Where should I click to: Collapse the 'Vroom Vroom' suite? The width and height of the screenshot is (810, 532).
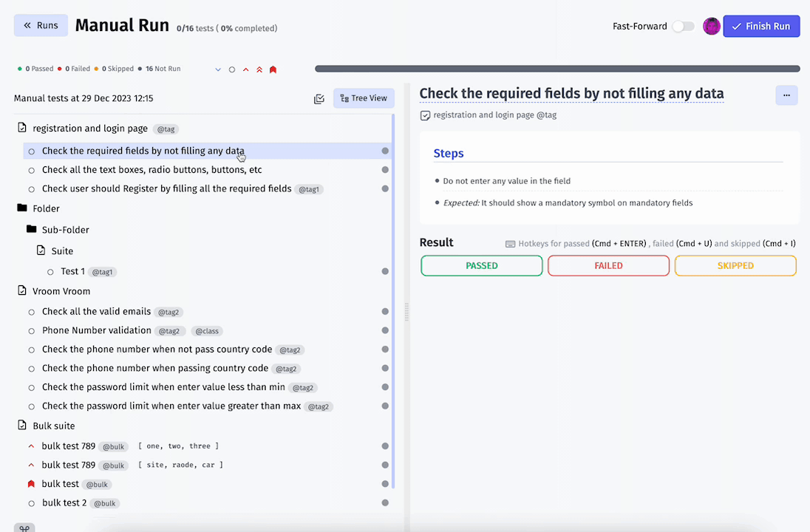click(x=21, y=291)
